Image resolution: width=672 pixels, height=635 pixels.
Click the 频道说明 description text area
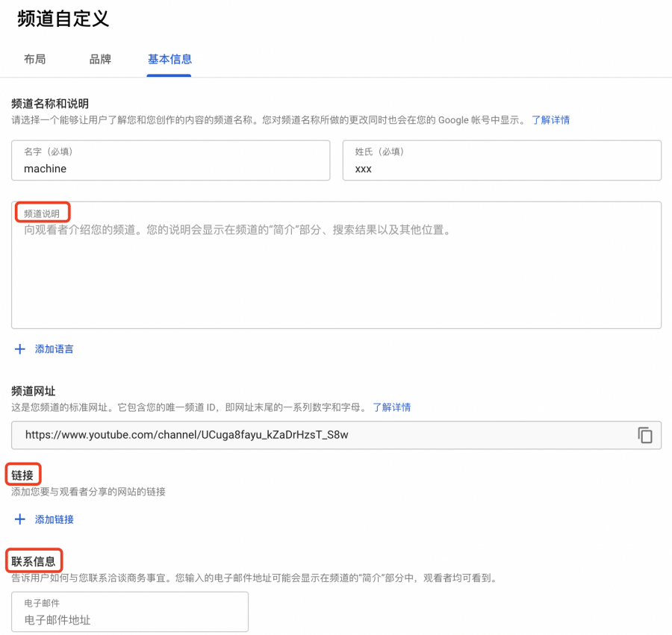(x=336, y=261)
